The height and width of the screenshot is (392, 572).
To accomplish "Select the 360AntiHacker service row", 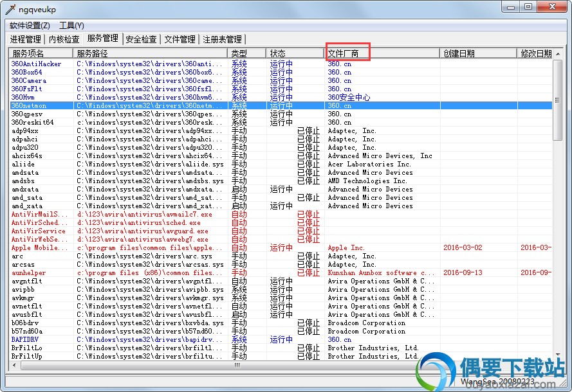I will 281,64.
